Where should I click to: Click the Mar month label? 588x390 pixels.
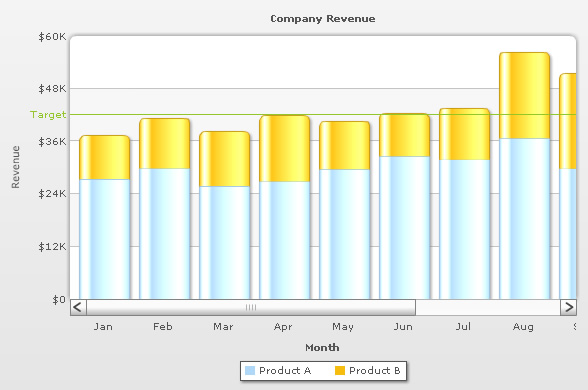[223, 327]
